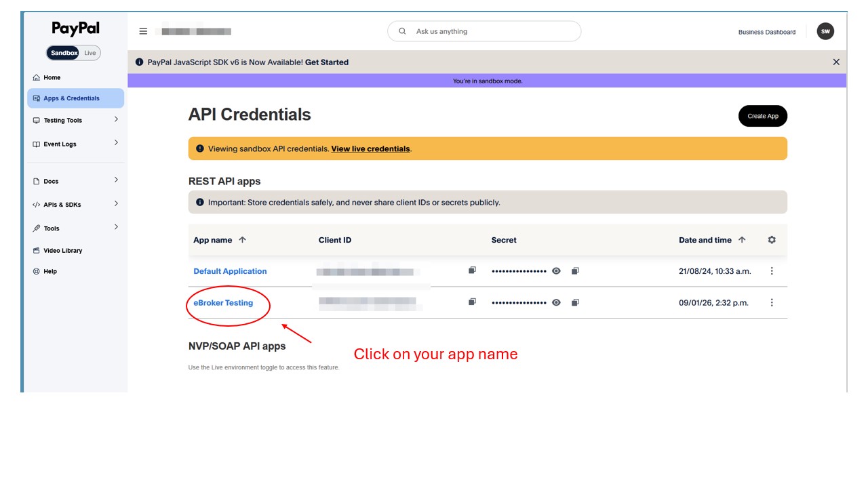
Task: Open the Testing Tools section icon
Action: point(37,120)
